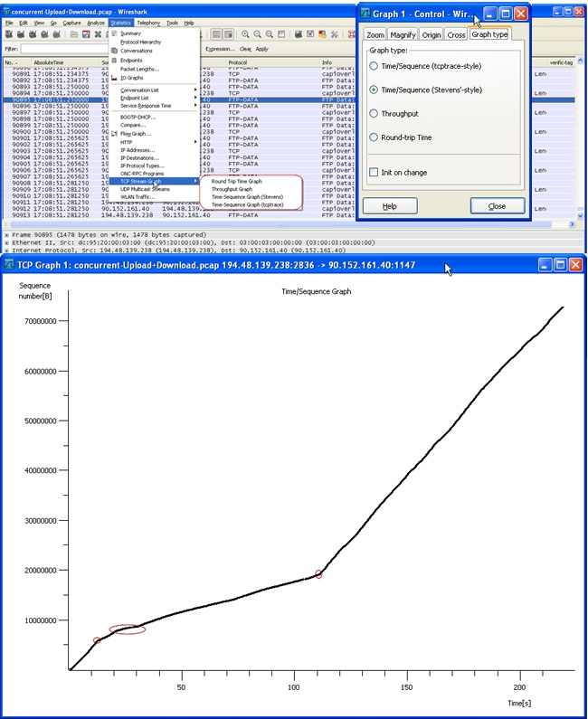Image resolution: width=588 pixels, height=719 pixels.
Task: Expand the Frame 90895 tree node
Action: 6,235
